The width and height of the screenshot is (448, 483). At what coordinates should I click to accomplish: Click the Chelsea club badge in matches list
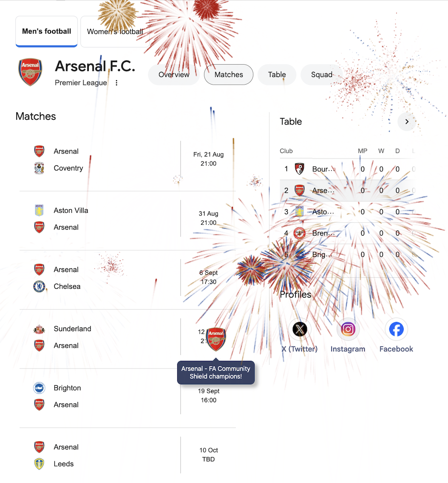pos(39,287)
